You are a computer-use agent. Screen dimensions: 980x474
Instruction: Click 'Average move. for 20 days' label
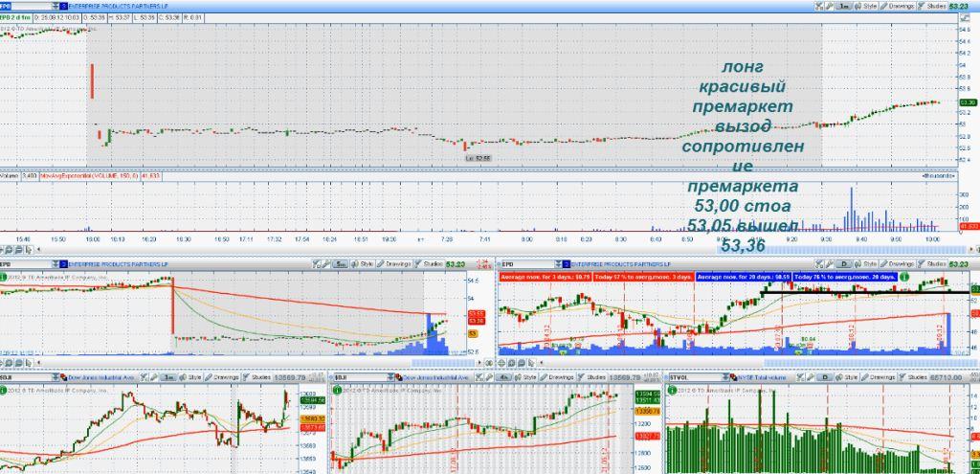pos(743,277)
